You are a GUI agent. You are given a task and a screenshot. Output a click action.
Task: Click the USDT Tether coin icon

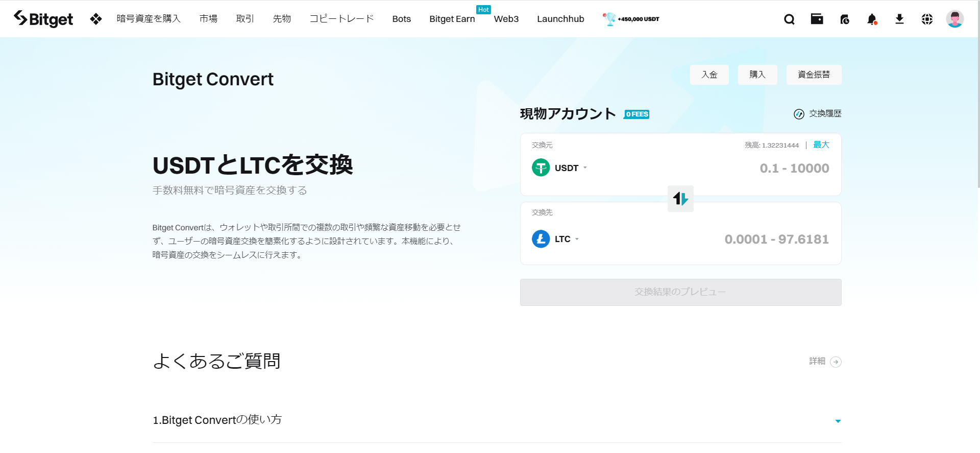click(541, 168)
